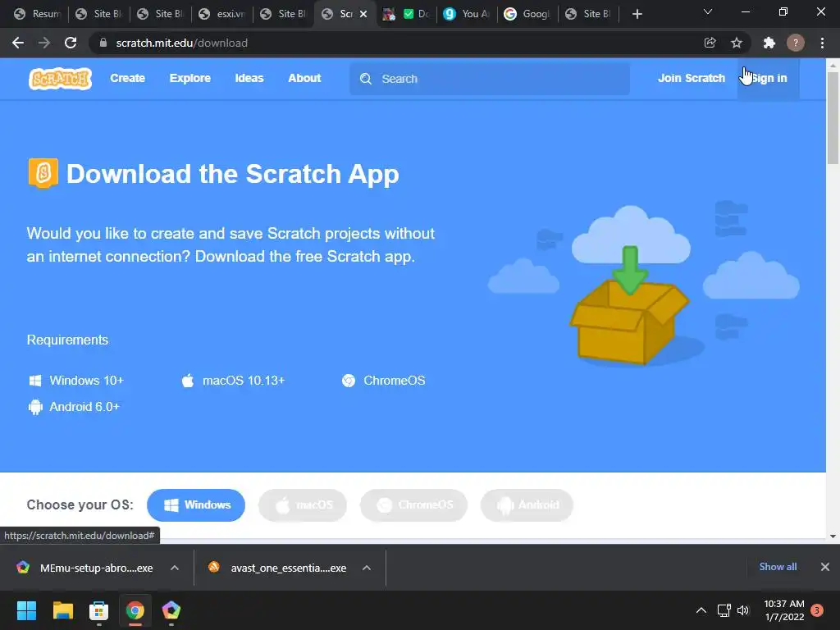Open the Scratch logo home link
The width and height of the screenshot is (840, 630).
pos(60,79)
